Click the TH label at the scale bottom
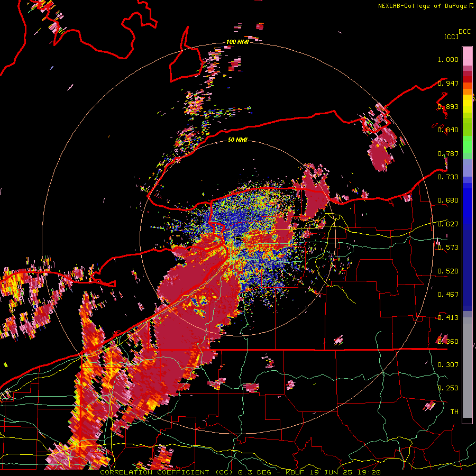476x476 pixels. click(454, 411)
